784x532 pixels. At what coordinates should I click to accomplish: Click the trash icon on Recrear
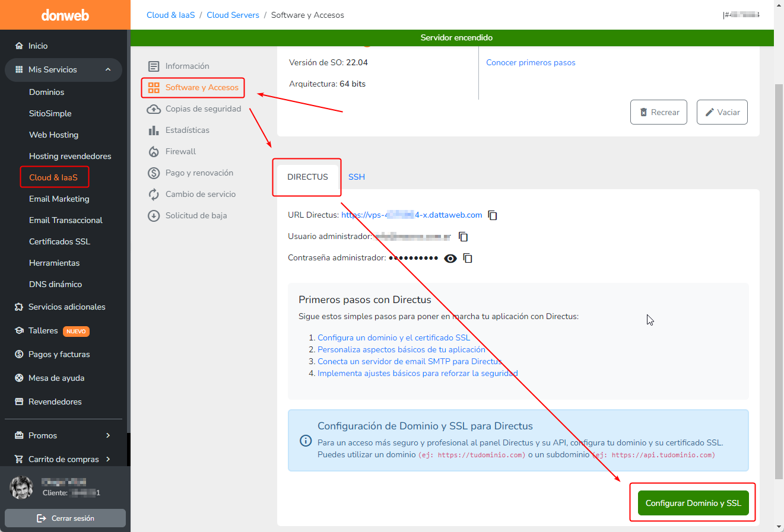(643, 112)
